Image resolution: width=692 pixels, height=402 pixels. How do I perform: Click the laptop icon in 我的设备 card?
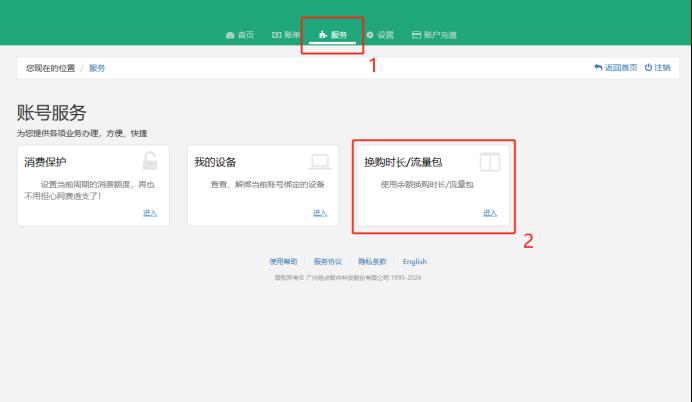tap(320, 161)
